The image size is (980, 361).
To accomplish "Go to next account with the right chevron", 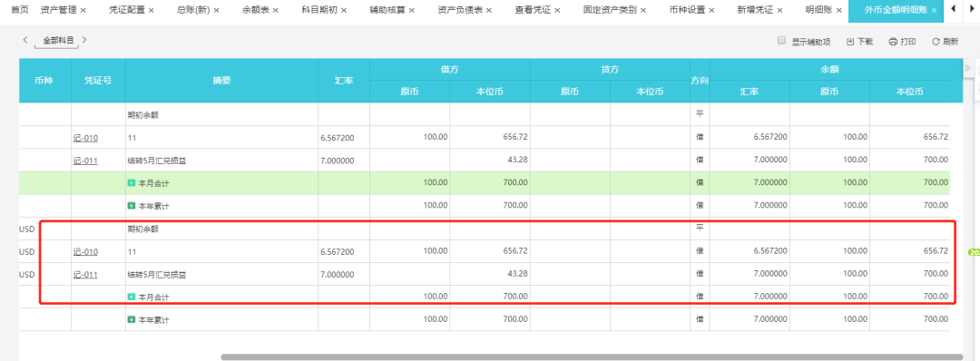I will point(84,40).
